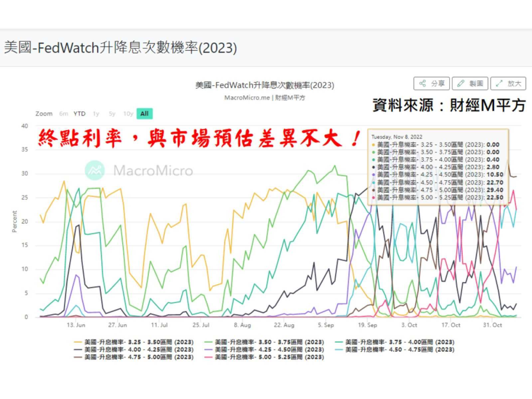The image size is (532, 399).
Task: Click the page heading 美國-FedWatch升降息次數機率(2023)
Action: pos(121,48)
